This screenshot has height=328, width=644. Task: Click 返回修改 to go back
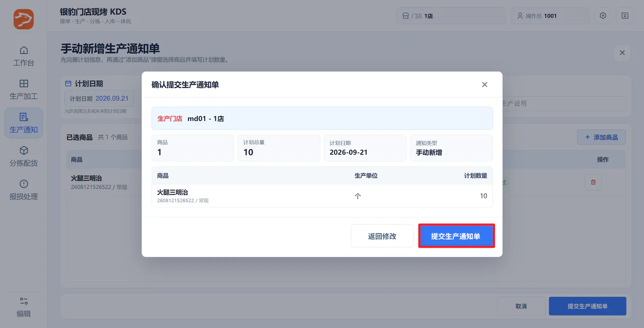pyautogui.click(x=382, y=236)
